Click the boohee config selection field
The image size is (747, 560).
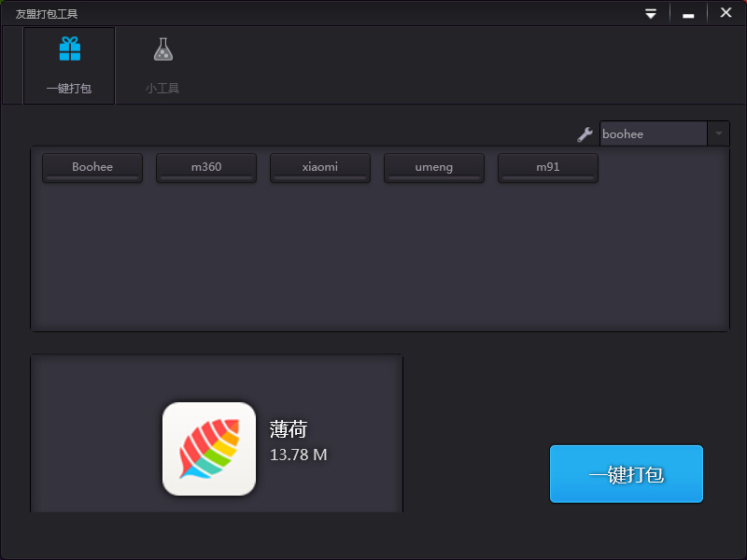coord(653,134)
